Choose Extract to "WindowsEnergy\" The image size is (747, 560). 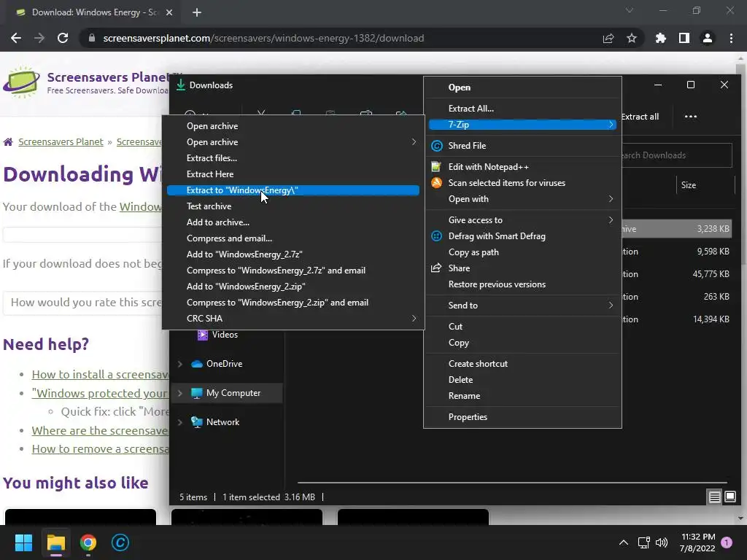pyautogui.click(x=293, y=190)
